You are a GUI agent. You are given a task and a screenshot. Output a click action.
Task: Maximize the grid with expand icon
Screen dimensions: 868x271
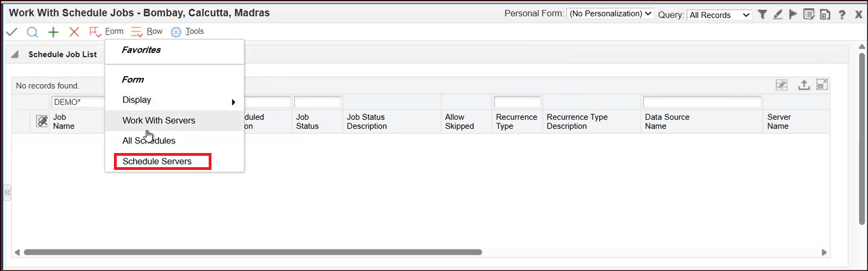coord(822,85)
